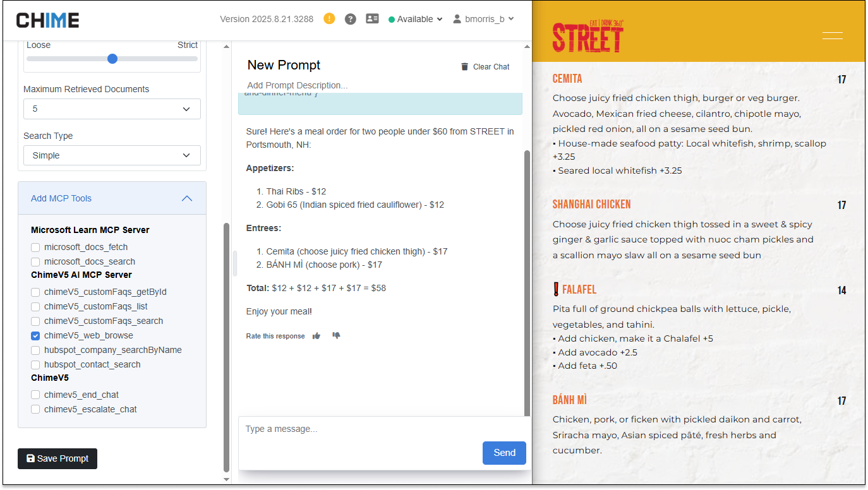Check chimeV5_customFaqs_list checkbox
Viewport: 868px width, 490px height.
35,306
